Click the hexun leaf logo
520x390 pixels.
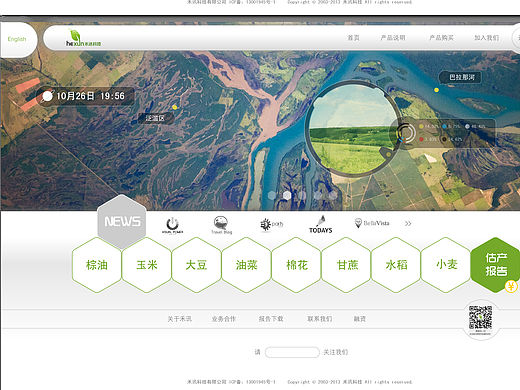click(83, 38)
